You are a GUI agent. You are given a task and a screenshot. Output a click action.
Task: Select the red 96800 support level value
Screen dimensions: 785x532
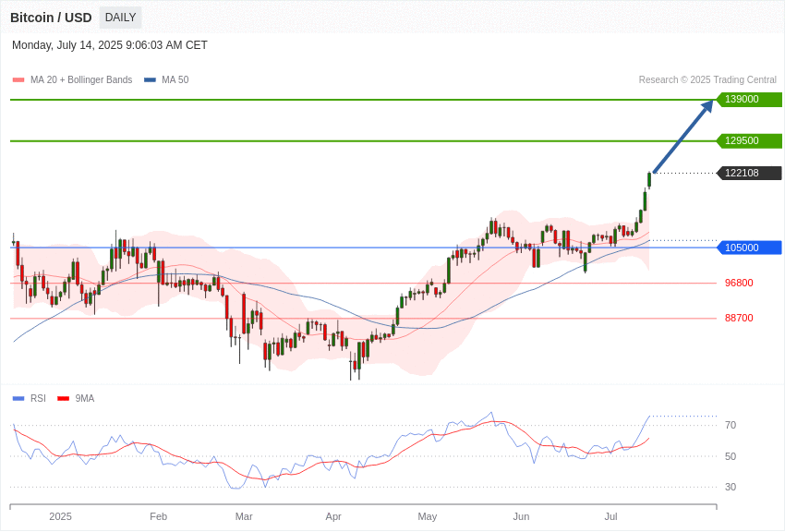(x=739, y=283)
